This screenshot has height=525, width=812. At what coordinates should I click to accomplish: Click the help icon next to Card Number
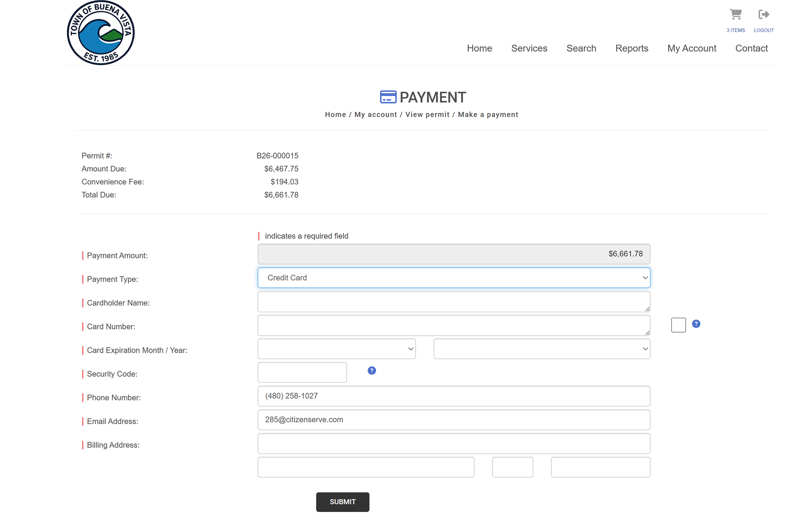696,324
